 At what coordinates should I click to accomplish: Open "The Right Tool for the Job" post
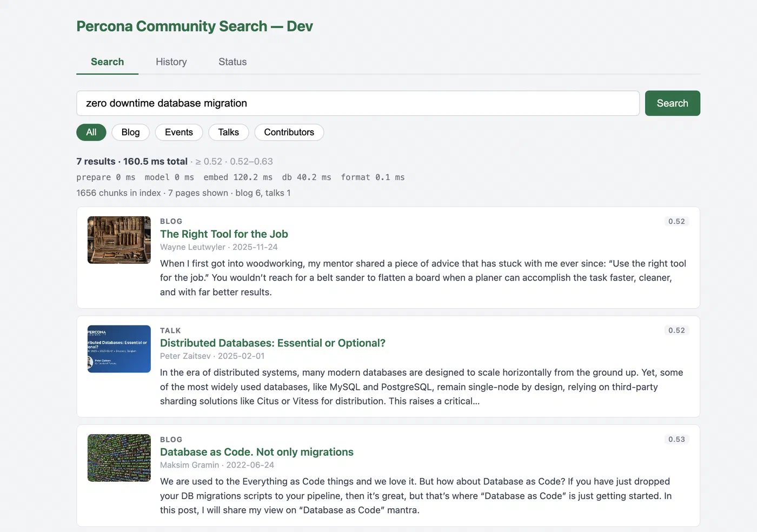click(x=224, y=234)
